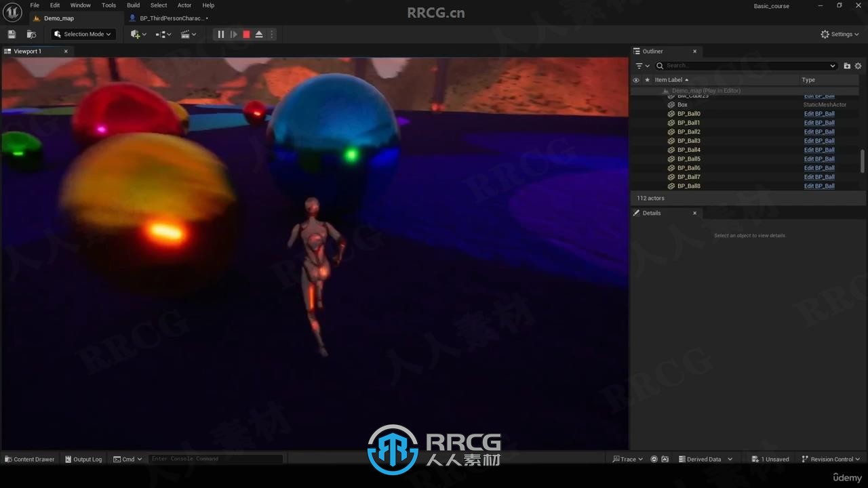Toggle the visibility eye column header

[x=636, y=80]
